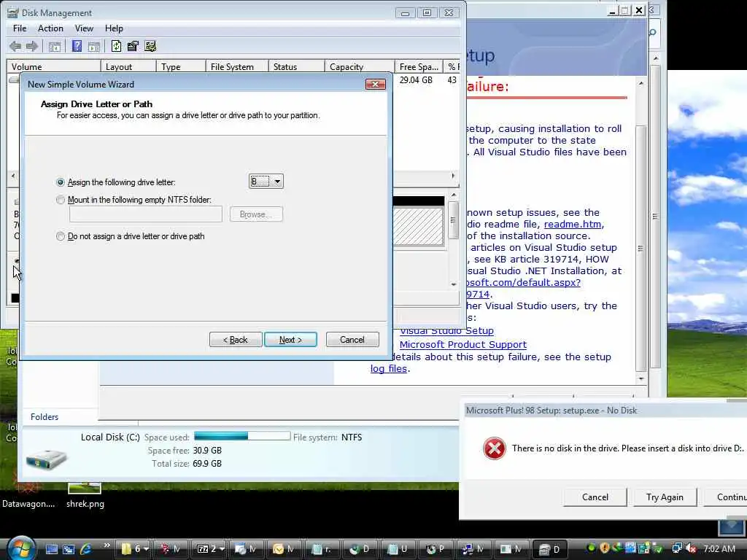Open the Help menu
Viewport: 747px width, 560px height.
[114, 28]
